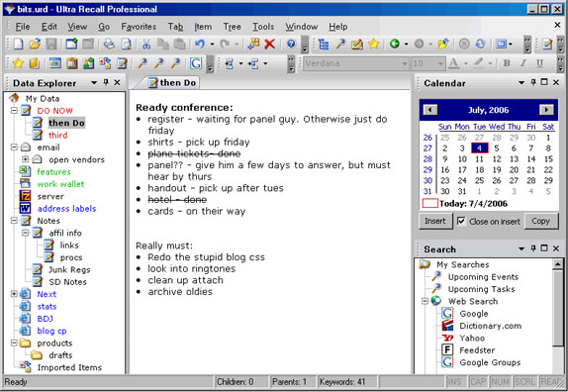Open a file with the folder icon
The height and width of the screenshot is (392, 568).
[35, 45]
